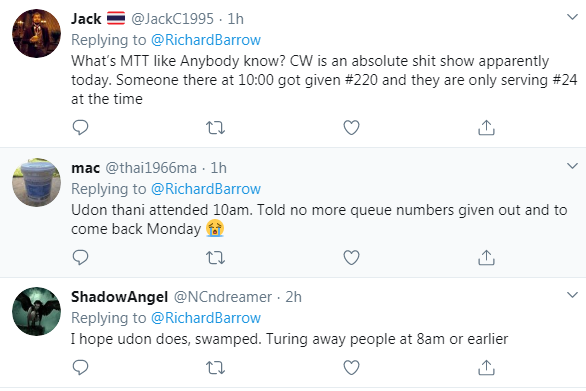Visit @RichardBarrow from mac's reply line

click(206, 189)
